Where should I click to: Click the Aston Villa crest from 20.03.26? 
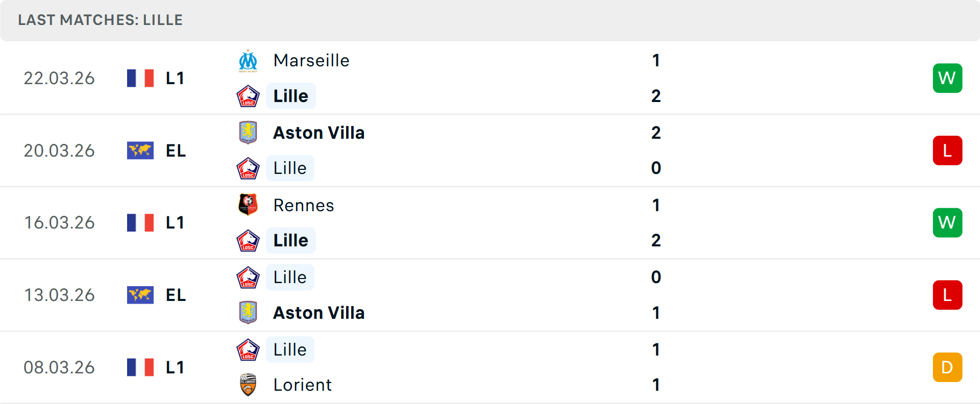248,133
